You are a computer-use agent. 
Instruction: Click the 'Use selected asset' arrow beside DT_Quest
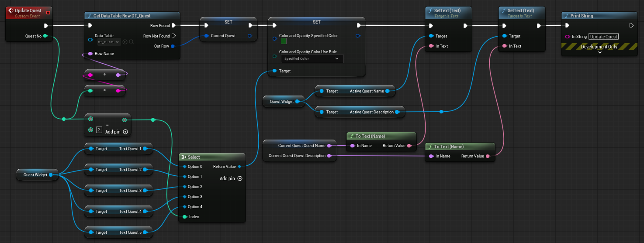[x=125, y=42]
